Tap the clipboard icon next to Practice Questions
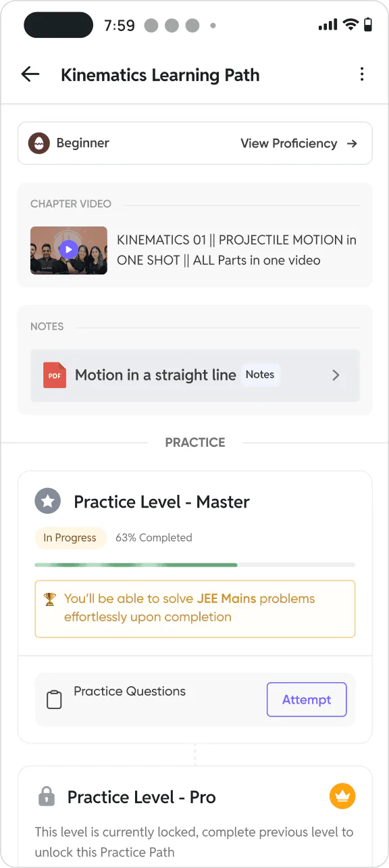This screenshot has width=389, height=868. click(54, 699)
